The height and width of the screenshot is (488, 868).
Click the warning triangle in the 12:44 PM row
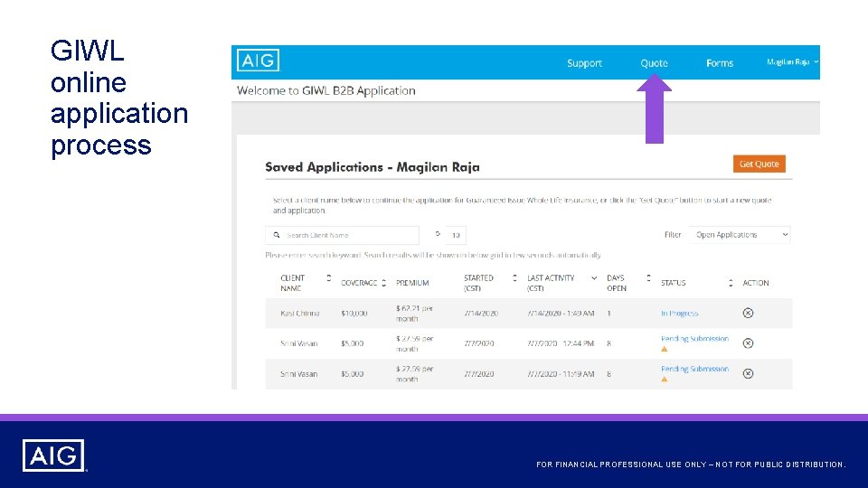coord(665,349)
